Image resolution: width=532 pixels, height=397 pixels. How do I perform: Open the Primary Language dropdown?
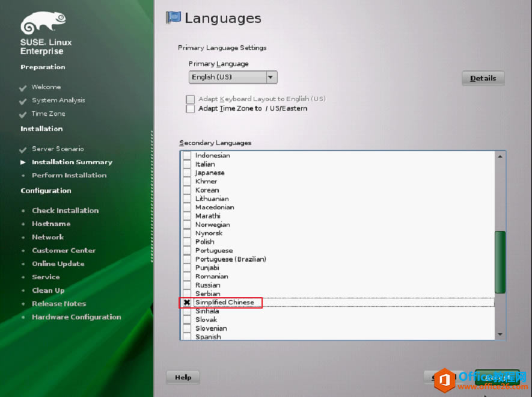point(233,77)
